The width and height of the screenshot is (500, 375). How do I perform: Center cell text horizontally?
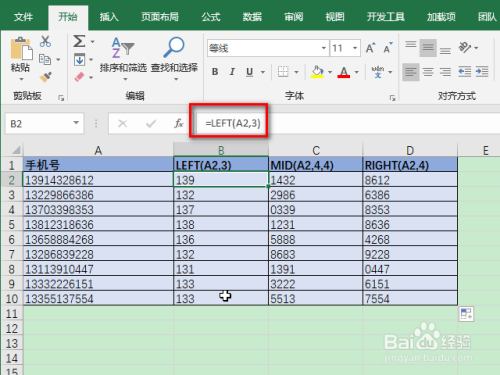pyautogui.click(x=428, y=72)
